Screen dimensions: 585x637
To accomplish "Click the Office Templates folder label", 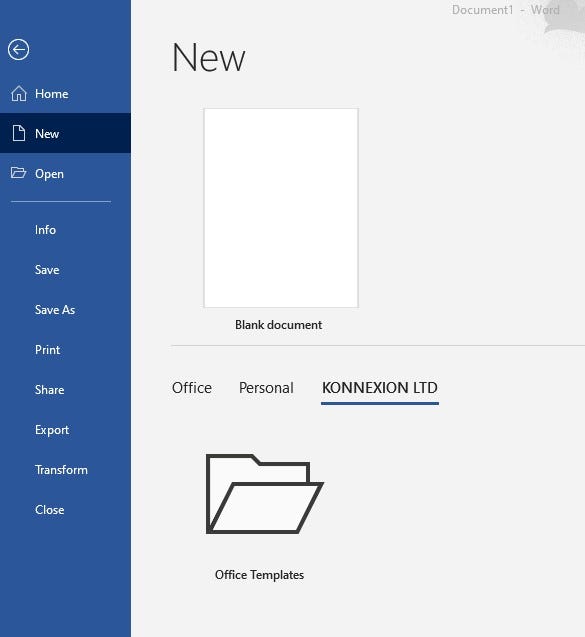I will point(259,575).
